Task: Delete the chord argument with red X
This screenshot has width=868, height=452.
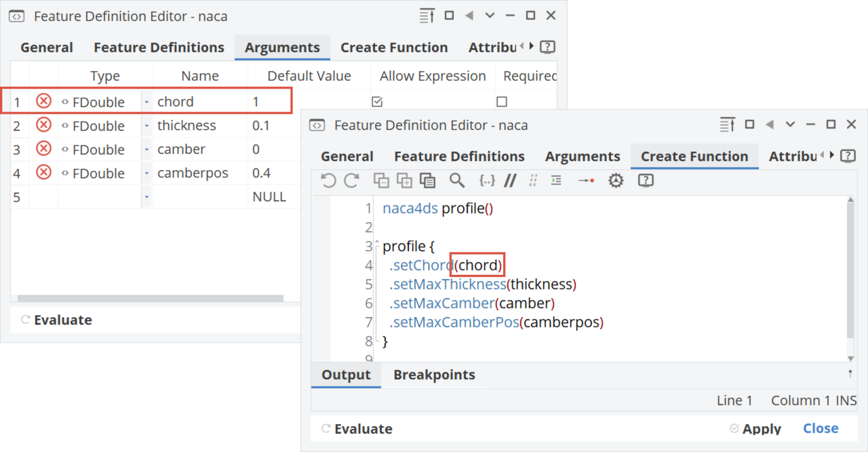Action: (44, 101)
